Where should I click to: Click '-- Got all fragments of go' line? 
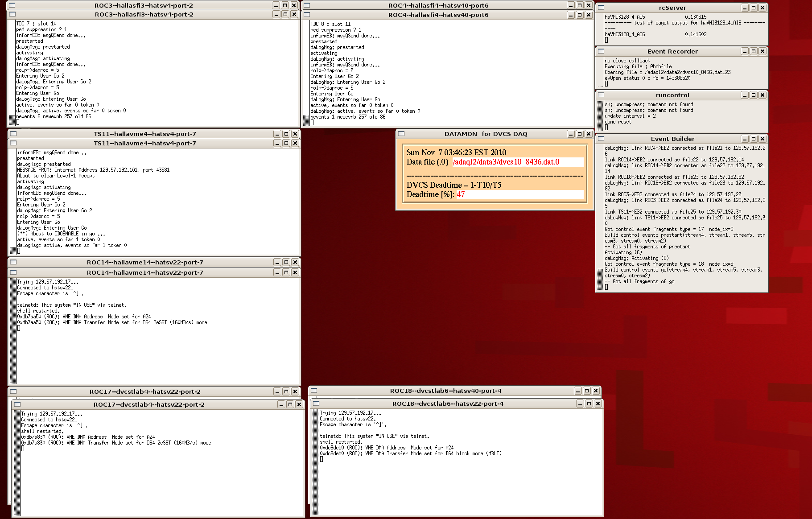click(x=639, y=281)
